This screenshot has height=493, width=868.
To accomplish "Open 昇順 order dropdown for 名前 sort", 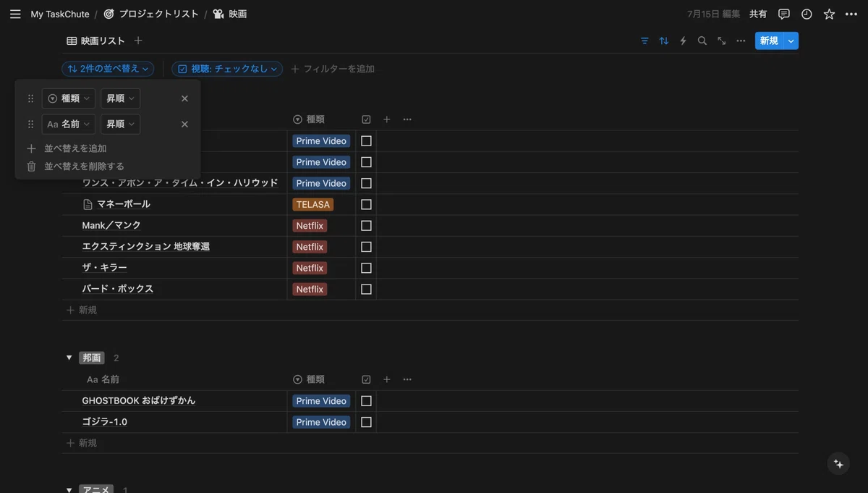I will pos(120,125).
